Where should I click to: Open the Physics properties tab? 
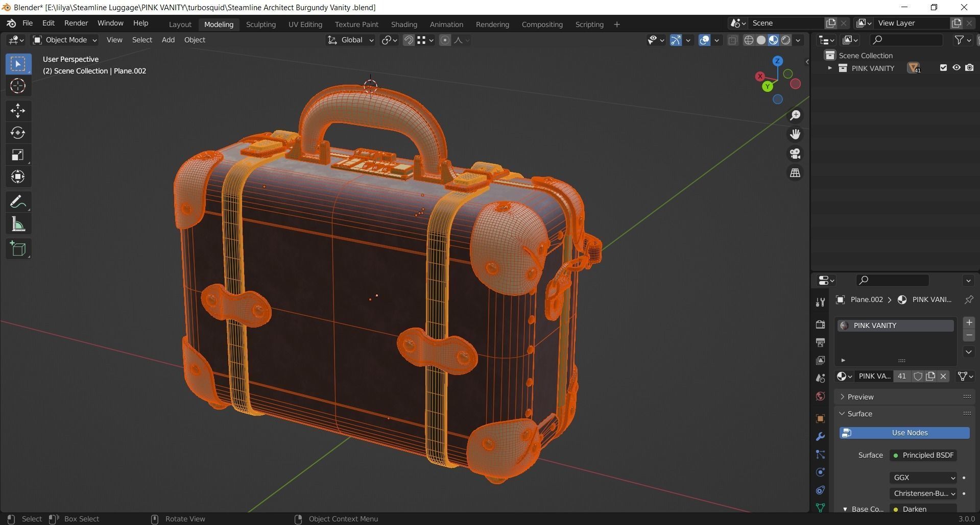tap(820, 472)
